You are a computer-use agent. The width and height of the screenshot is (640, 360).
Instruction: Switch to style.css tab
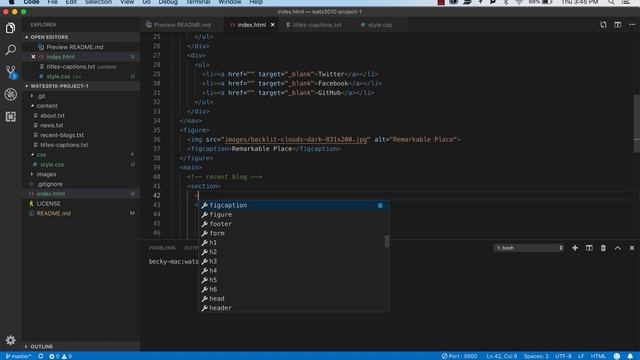[380, 25]
